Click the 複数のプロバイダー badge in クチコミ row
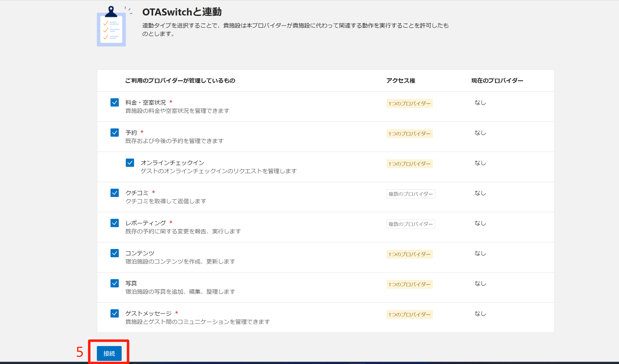Screen dimensions: 619x364 coord(411,194)
